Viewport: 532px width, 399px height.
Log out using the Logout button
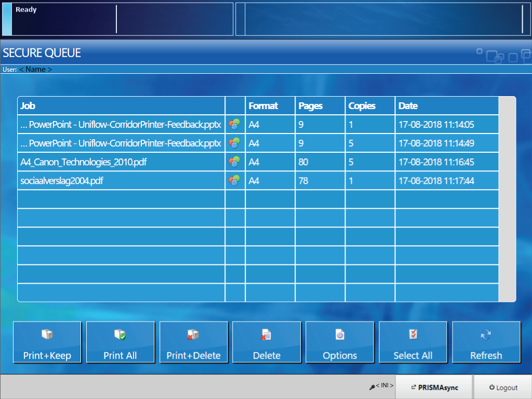503,387
